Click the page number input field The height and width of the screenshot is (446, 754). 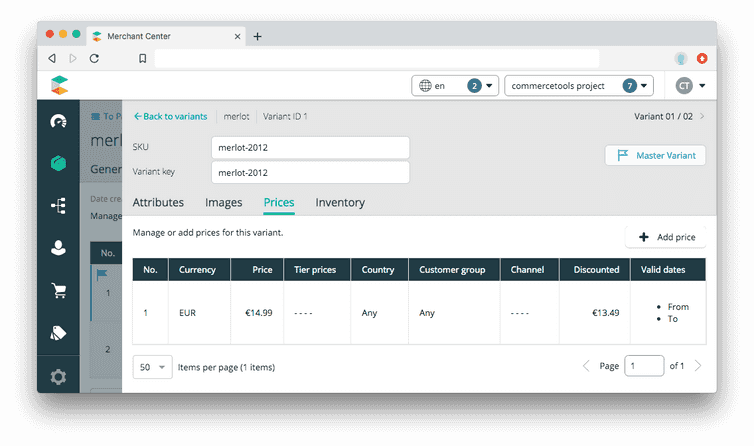(x=644, y=366)
